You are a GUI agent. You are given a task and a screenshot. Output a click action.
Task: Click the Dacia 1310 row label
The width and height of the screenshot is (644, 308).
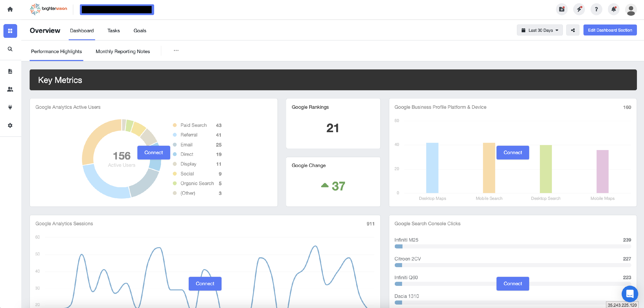pyautogui.click(x=407, y=296)
